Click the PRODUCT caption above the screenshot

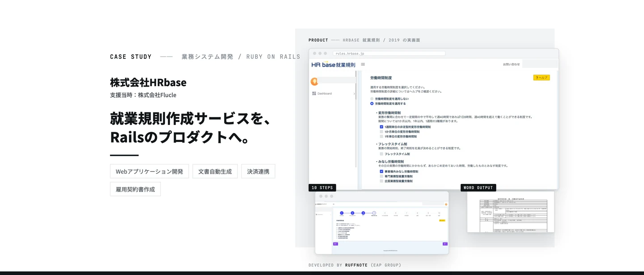[318, 40]
